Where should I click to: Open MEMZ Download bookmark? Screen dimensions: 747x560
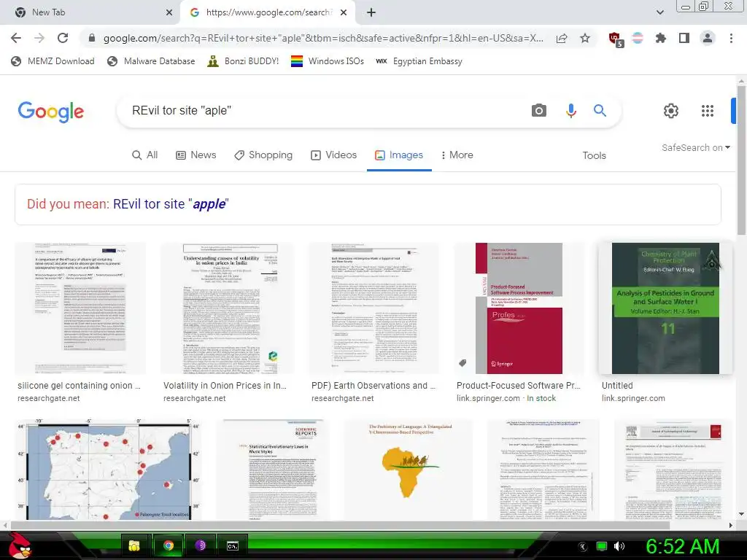[53, 61]
